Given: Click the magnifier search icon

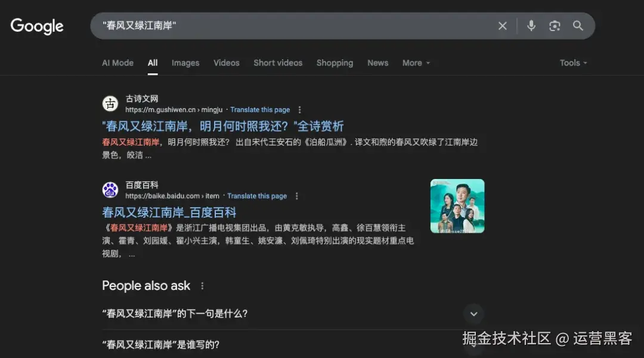Looking at the screenshot, I should 578,26.
